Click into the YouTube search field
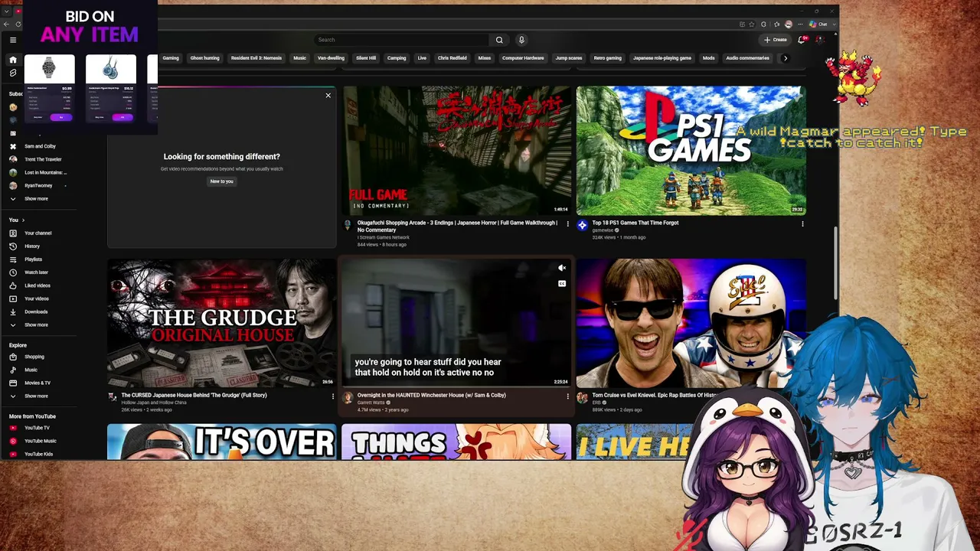Image resolution: width=980 pixels, height=551 pixels. pos(402,40)
